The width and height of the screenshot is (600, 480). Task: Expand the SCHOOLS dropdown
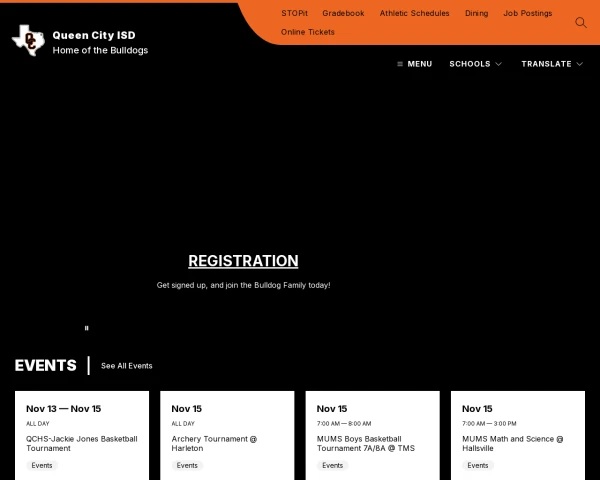coord(475,64)
